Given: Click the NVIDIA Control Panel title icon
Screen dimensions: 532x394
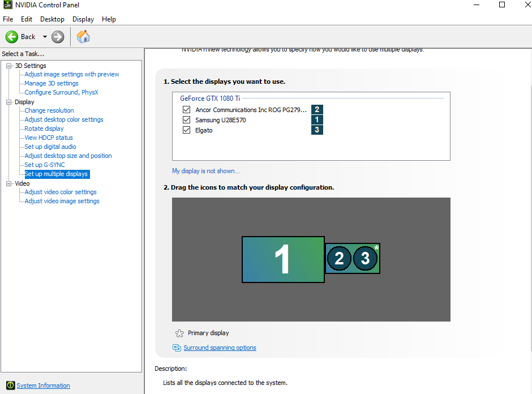Looking at the screenshot, I should pos(7,5).
